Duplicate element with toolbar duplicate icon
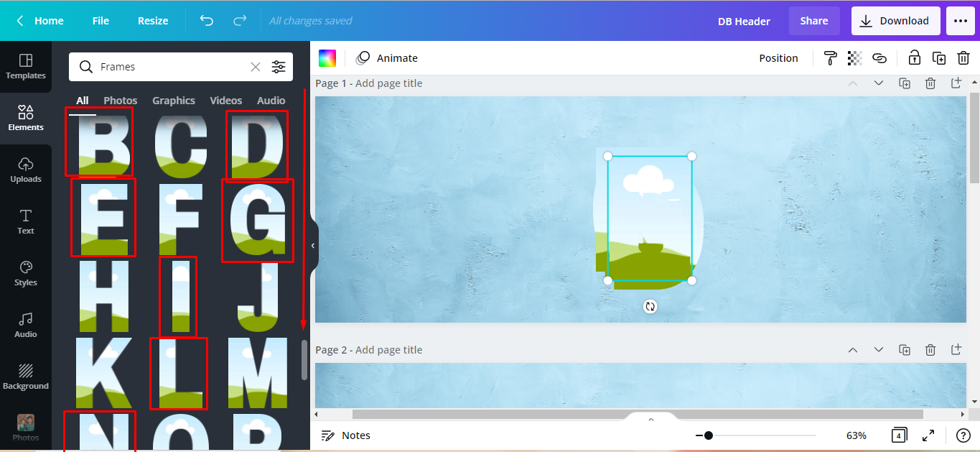Image resolution: width=980 pixels, height=452 pixels. click(x=938, y=58)
